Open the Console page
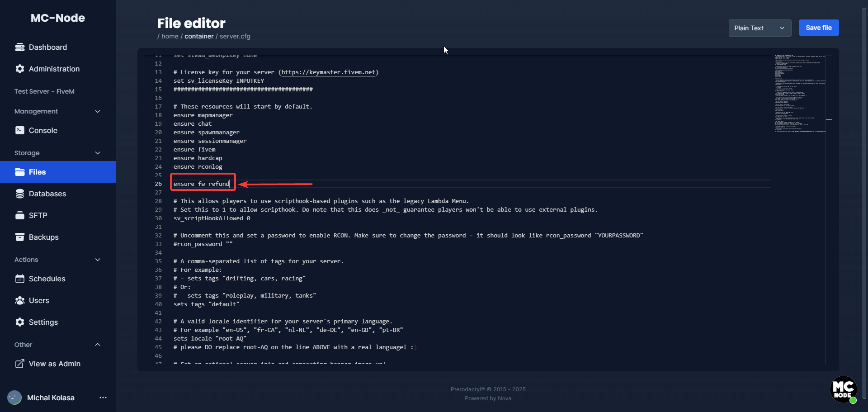This screenshot has height=412, width=868. point(58,130)
